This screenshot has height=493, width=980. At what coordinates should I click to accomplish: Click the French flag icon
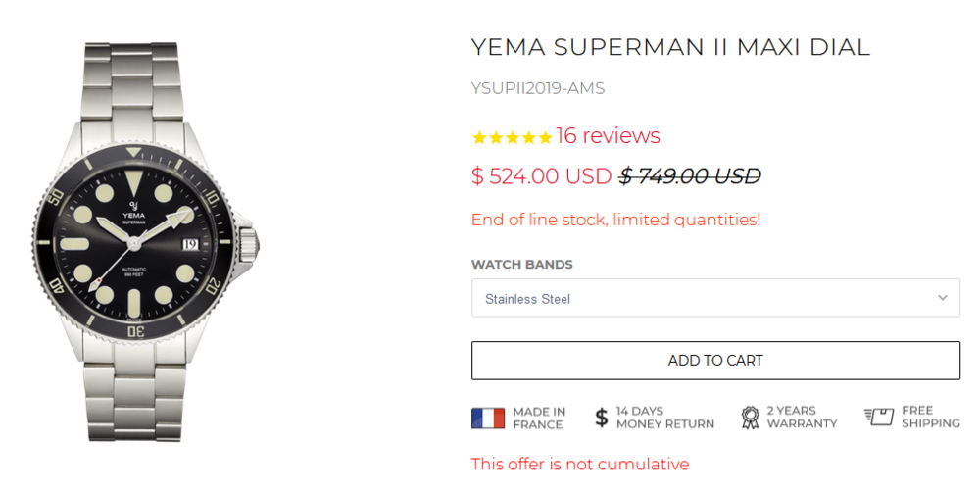(488, 419)
